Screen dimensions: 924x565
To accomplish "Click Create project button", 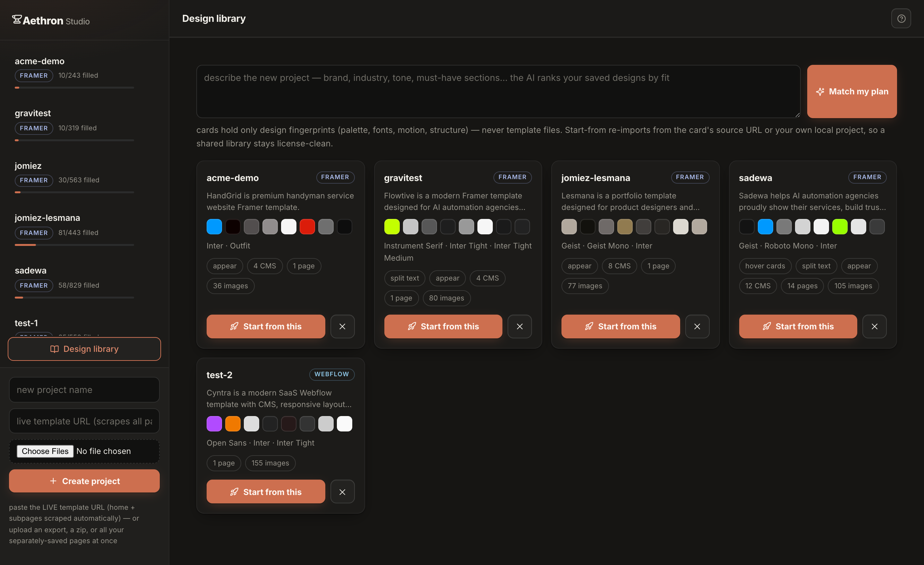I will [84, 481].
